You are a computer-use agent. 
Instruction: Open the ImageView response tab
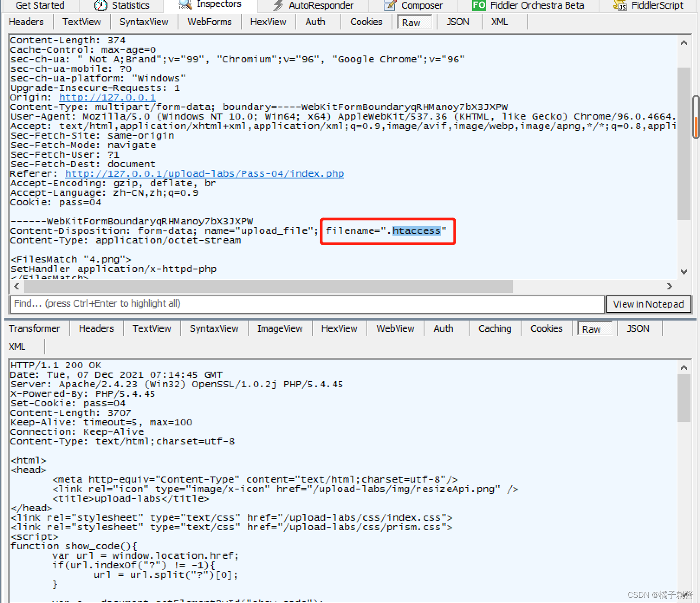tap(280, 328)
